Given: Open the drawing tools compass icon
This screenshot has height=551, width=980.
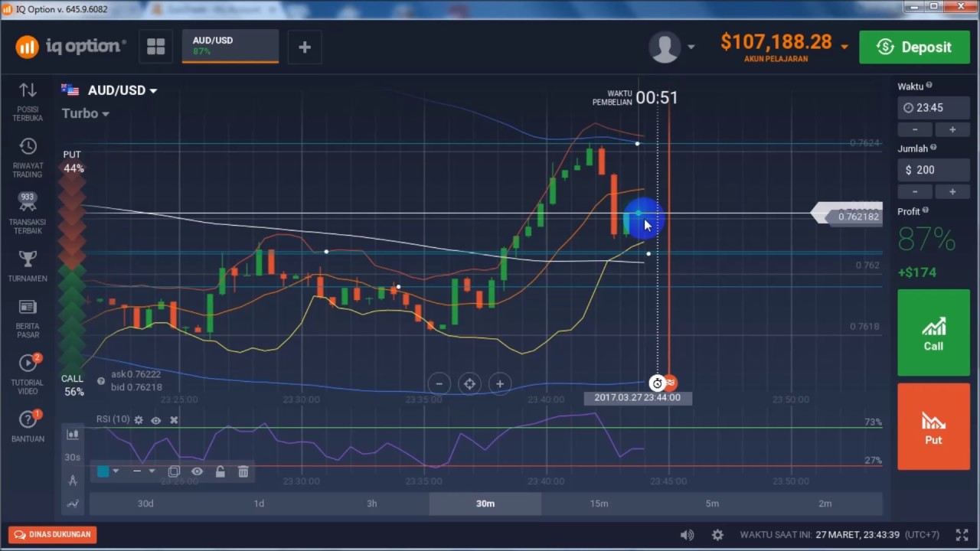Looking at the screenshot, I should 73,481.
